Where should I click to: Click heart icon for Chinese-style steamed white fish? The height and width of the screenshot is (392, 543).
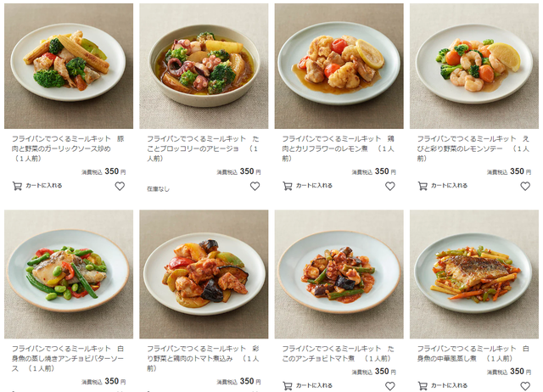525,386
